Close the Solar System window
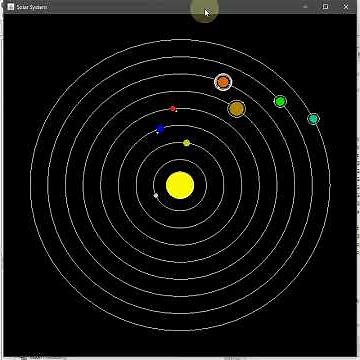360x360 pixels. coord(346,7)
